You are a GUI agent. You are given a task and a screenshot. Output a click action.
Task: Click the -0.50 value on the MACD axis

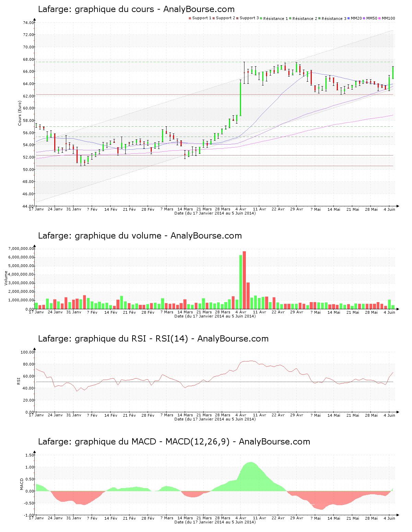click(x=29, y=503)
